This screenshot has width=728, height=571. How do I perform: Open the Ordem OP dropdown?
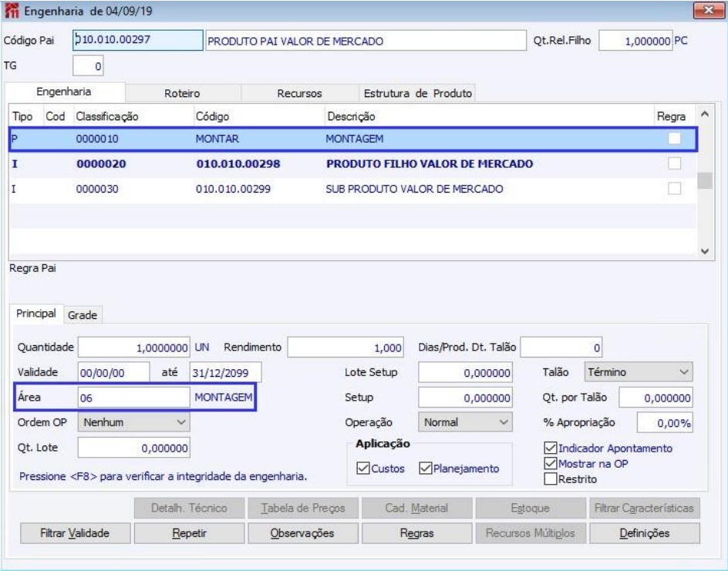click(x=135, y=422)
